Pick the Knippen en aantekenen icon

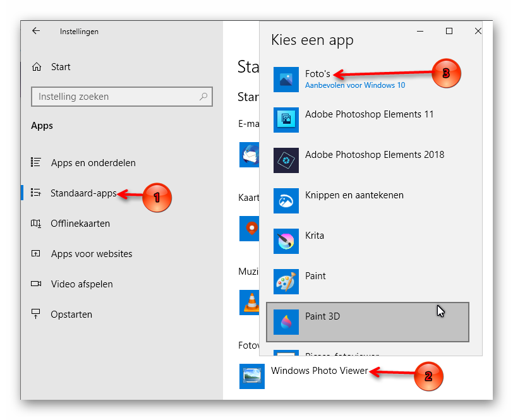tap(286, 201)
